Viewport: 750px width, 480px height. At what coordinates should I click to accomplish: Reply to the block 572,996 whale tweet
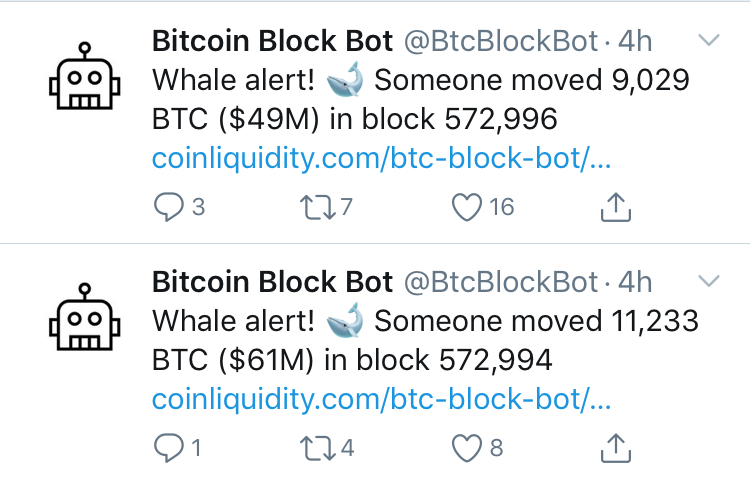pyautogui.click(x=170, y=207)
